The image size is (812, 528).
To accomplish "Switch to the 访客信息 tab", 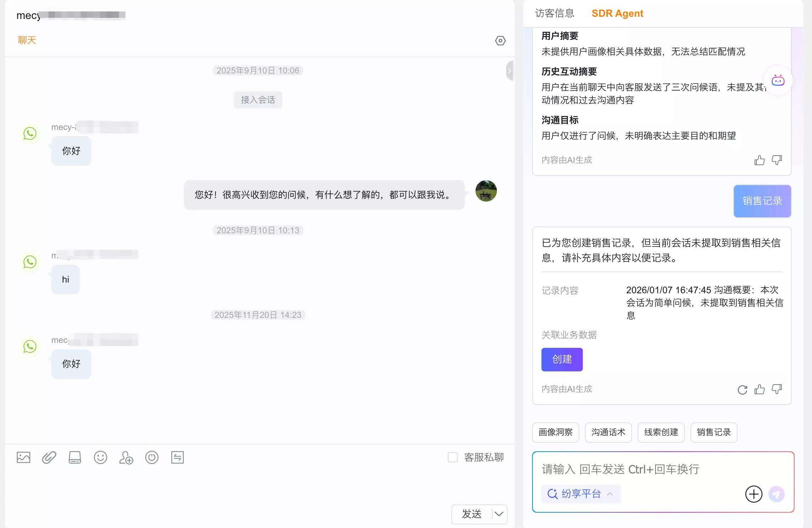I will coord(554,14).
